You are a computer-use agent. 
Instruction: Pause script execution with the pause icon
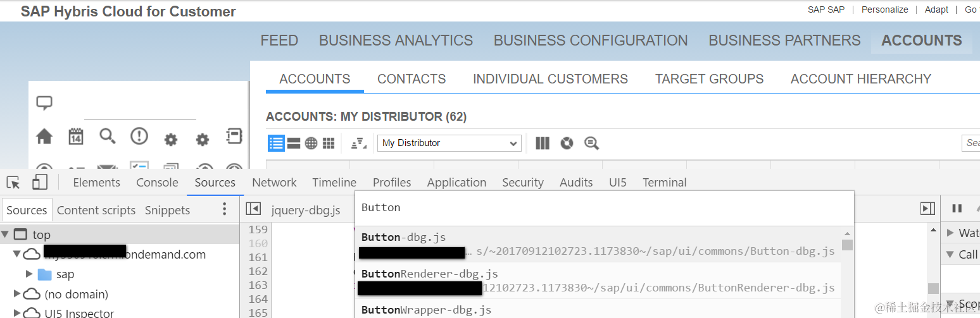(x=957, y=209)
